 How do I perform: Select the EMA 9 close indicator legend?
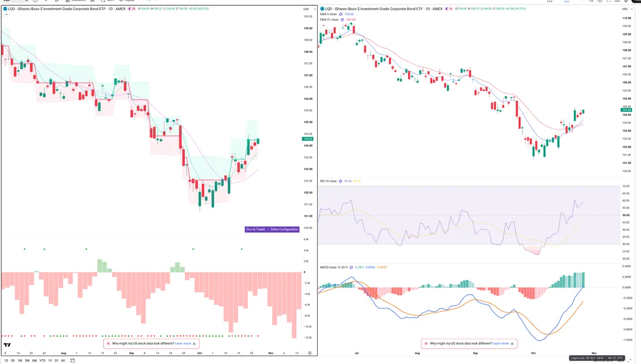329,14
